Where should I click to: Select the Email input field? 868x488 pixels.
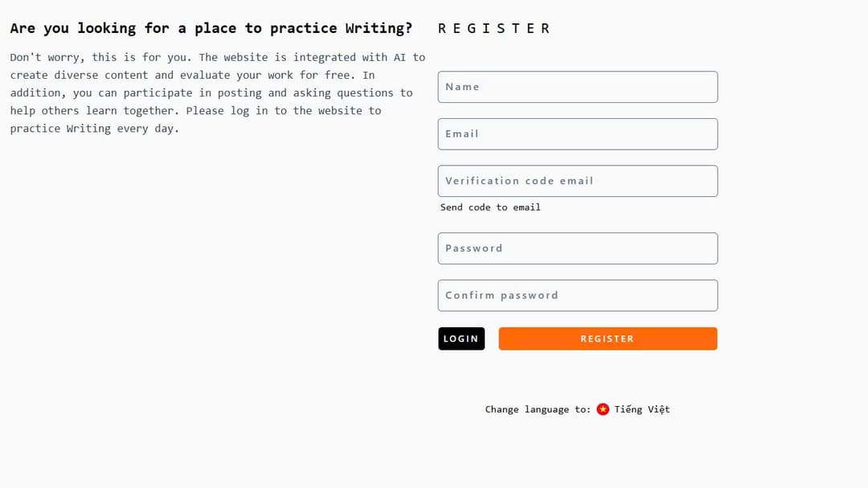(x=577, y=133)
